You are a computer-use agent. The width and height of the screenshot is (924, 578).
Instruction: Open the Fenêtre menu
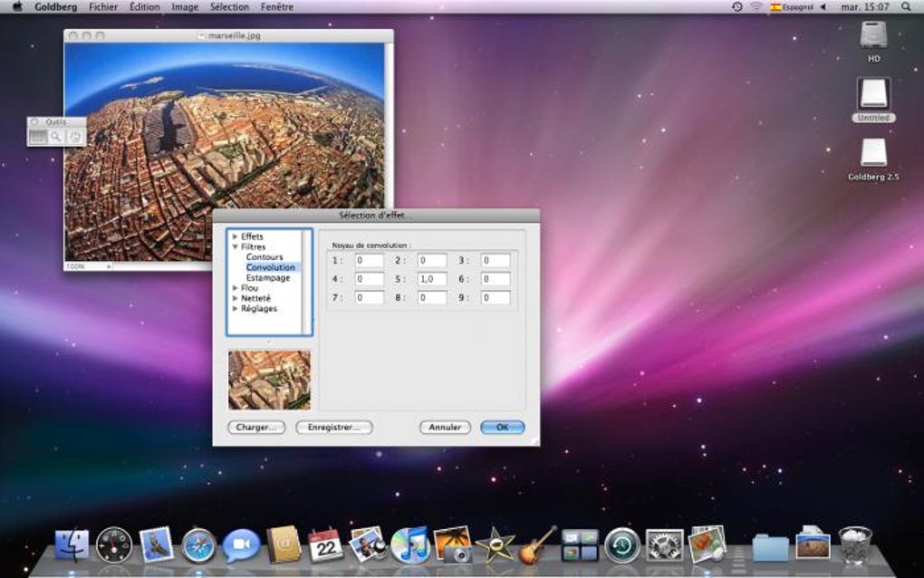click(276, 7)
